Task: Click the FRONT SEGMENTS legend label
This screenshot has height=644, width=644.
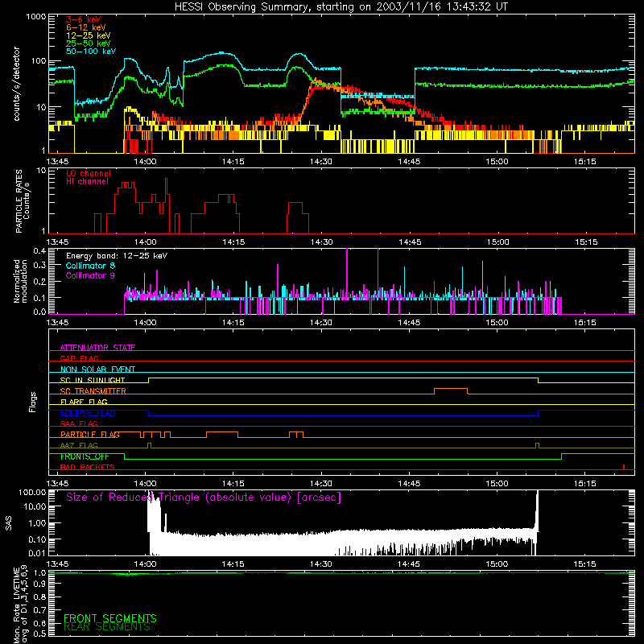Action: coord(110,618)
